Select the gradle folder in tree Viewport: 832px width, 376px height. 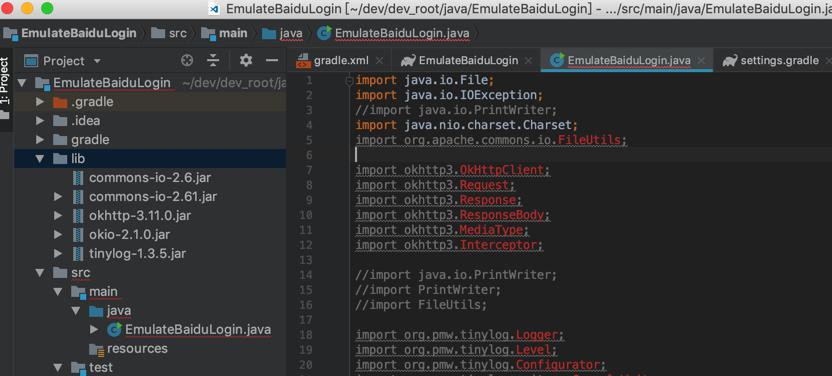click(x=90, y=140)
